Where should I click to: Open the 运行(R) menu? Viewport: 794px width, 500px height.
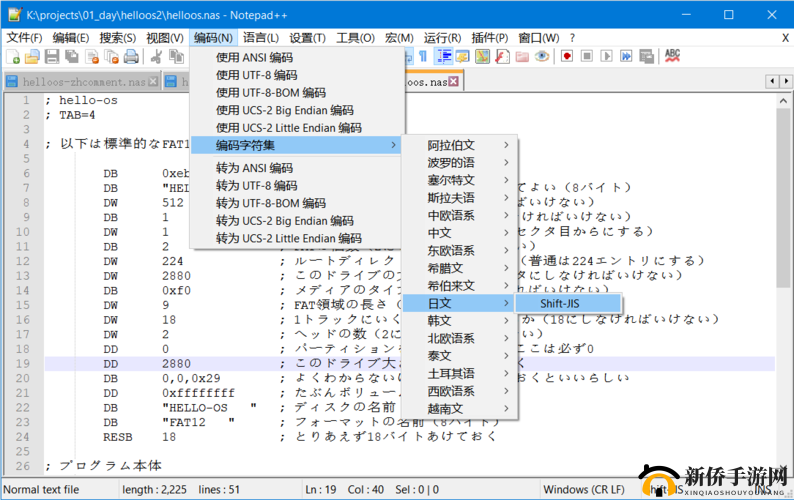pos(442,38)
